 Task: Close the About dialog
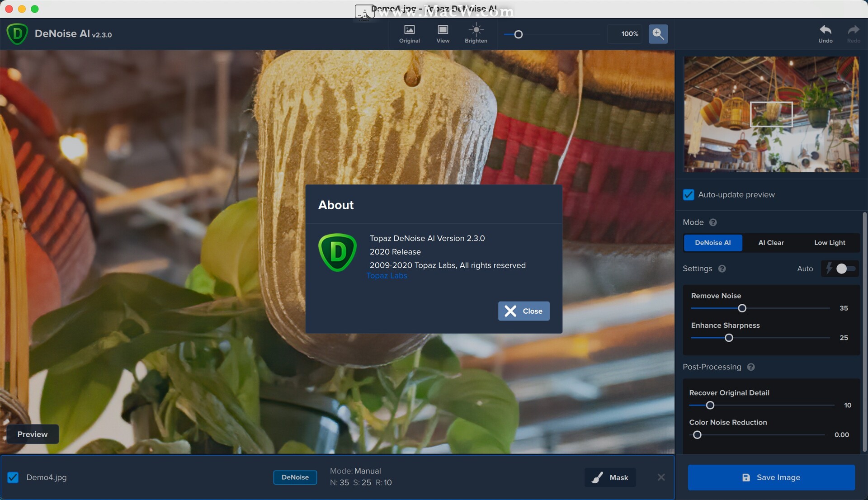[x=524, y=311]
